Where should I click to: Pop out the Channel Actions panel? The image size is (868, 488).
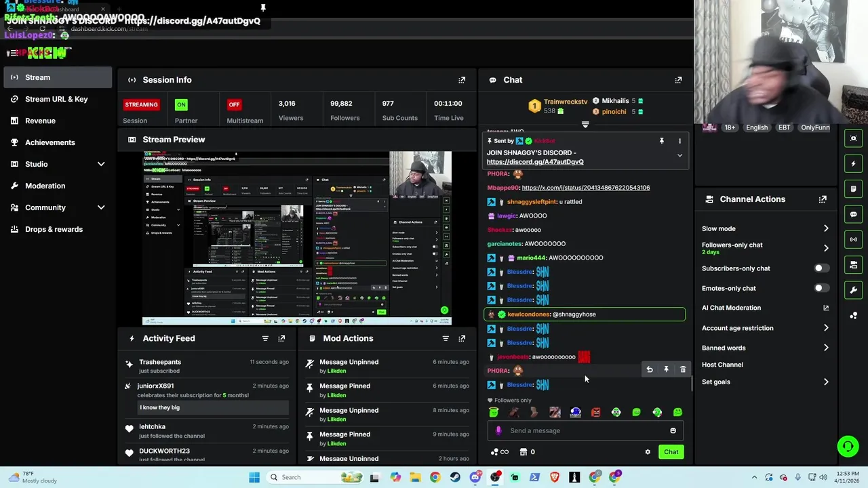click(x=823, y=199)
